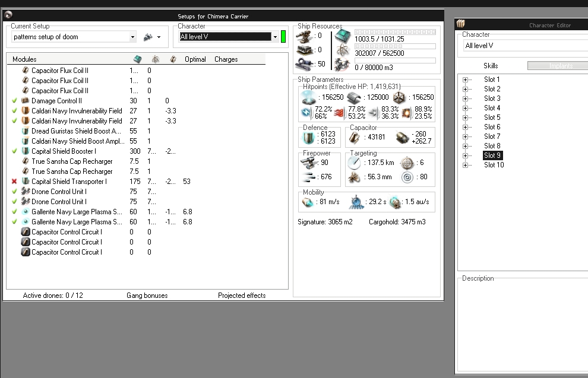Toggle the second Caldari Navy Invulnerability Field checkmark
The width and height of the screenshot is (588, 378).
(x=14, y=121)
